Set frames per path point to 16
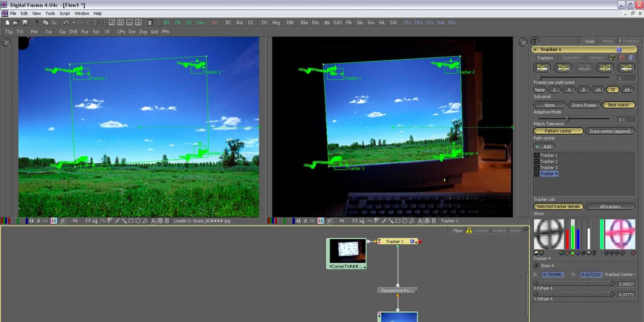Screen dimensions: 644x322 pos(598,90)
